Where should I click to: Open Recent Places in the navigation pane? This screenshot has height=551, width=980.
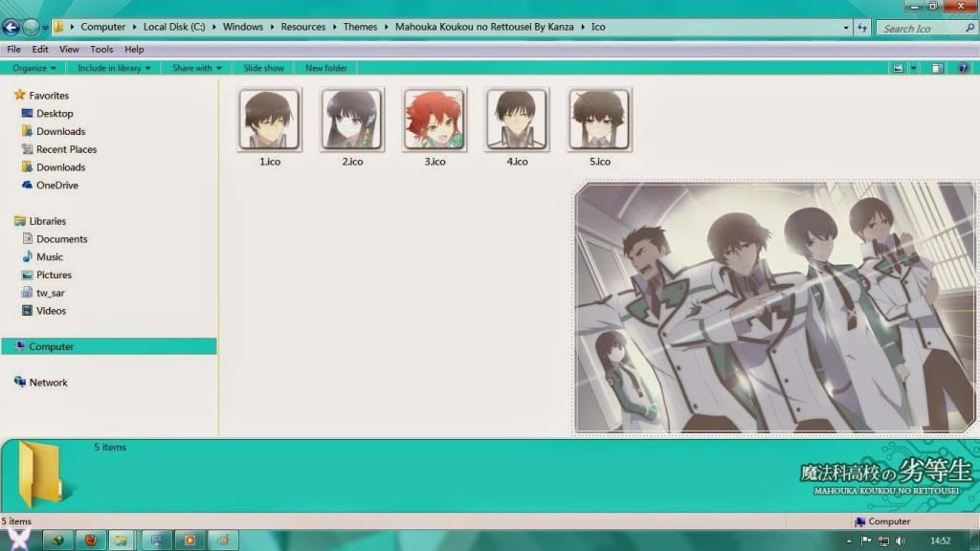click(66, 149)
